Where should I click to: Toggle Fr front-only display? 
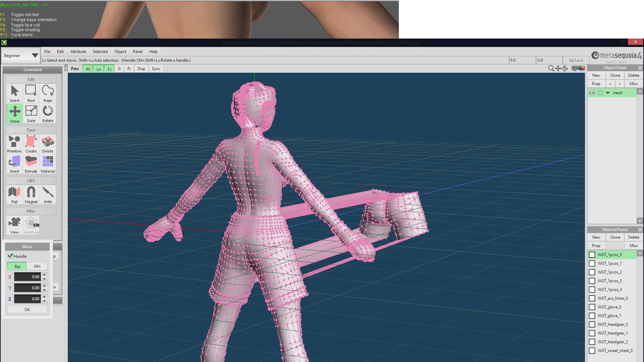pyautogui.click(x=129, y=69)
